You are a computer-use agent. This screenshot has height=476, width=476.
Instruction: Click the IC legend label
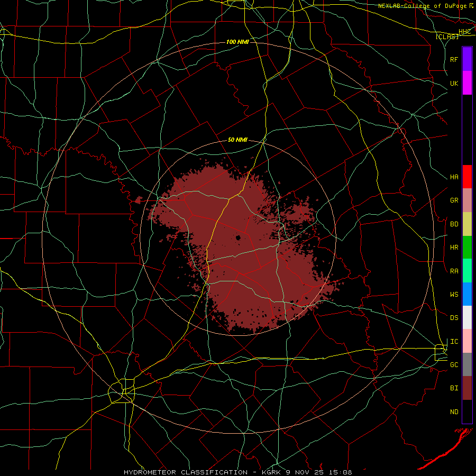454,342
